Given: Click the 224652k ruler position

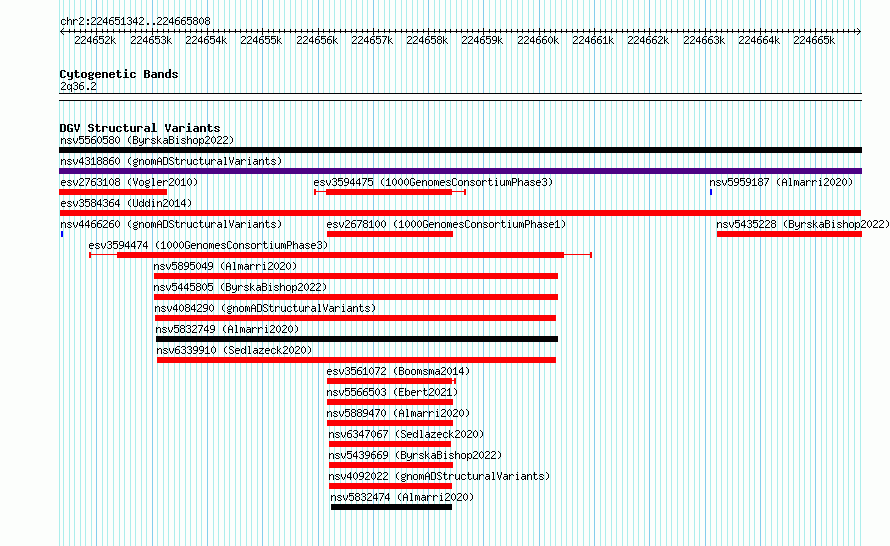Looking at the screenshot, I should click(95, 40).
